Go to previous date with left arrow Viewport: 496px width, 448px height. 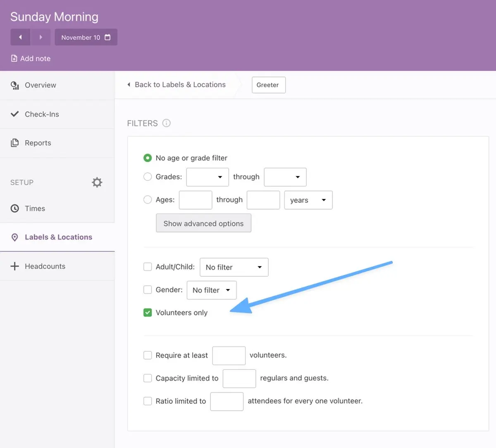(x=20, y=37)
